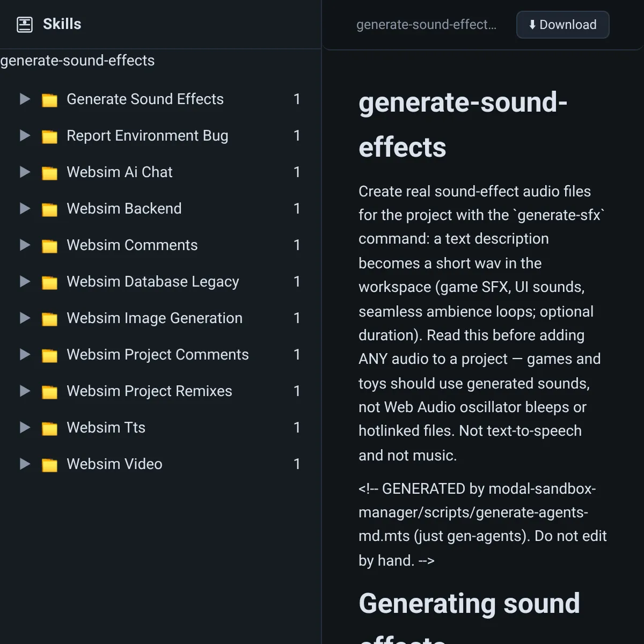The height and width of the screenshot is (644, 644).
Task: Expand the Websim Video folder arrow
Action: point(25,464)
